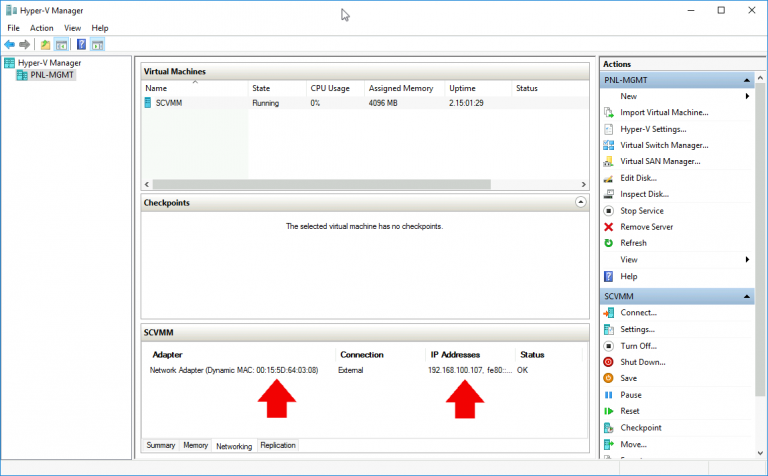Click the orange Save icon
The height and width of the screenshot is (476, 768).
pyautogui.click(x=608, y=378)
